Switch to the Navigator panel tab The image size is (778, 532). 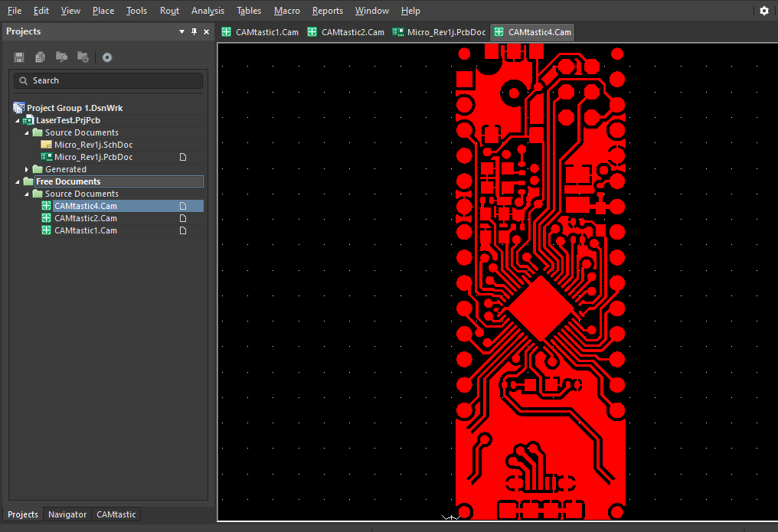point(67,514)
